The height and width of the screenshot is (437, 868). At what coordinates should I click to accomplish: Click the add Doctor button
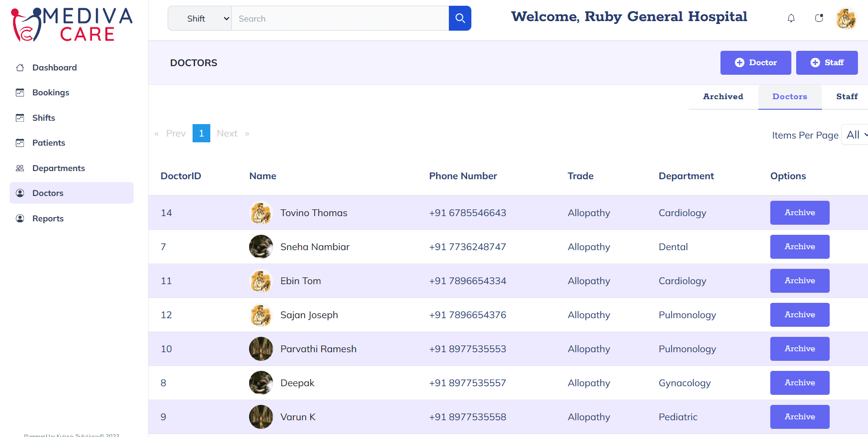[x=755, y=63]
